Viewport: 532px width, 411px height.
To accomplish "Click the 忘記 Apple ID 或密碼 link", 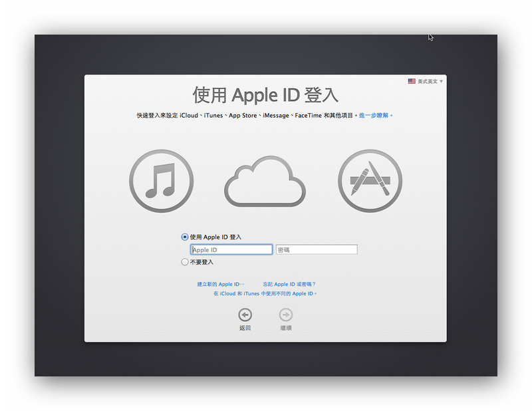I will coord(289,284).
